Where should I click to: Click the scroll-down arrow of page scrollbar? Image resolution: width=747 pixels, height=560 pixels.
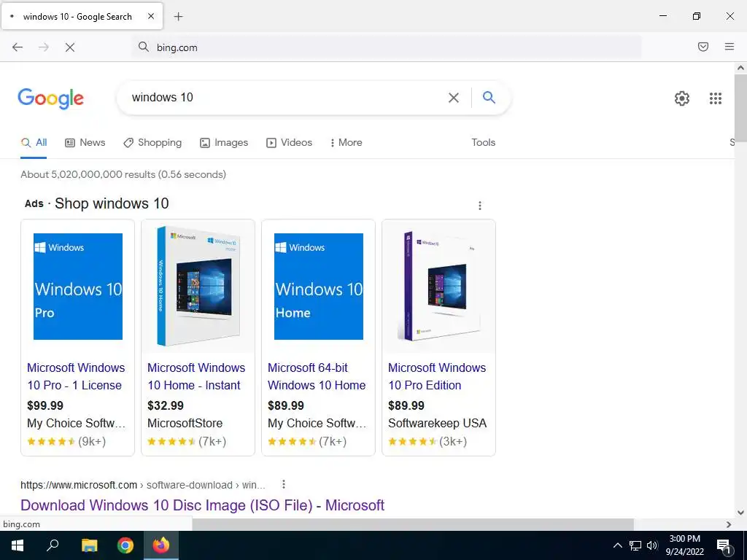click(x=741, y=513)
